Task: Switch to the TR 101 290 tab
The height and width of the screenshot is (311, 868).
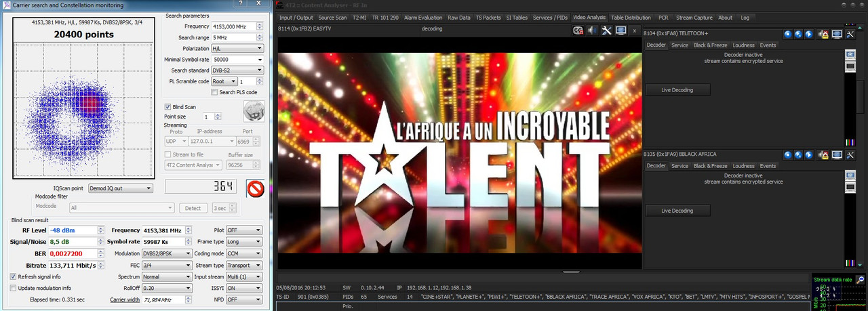Action: (x=384, y=18)
